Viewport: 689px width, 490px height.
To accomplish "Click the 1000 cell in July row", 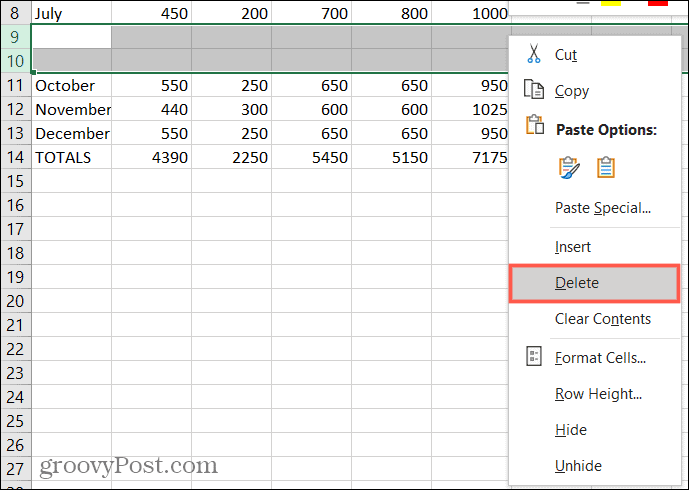I will click(470, 13).
